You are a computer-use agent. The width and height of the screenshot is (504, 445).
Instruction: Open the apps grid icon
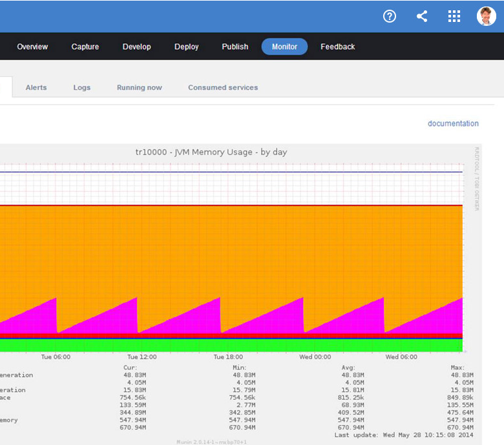(x=454, y=16)
